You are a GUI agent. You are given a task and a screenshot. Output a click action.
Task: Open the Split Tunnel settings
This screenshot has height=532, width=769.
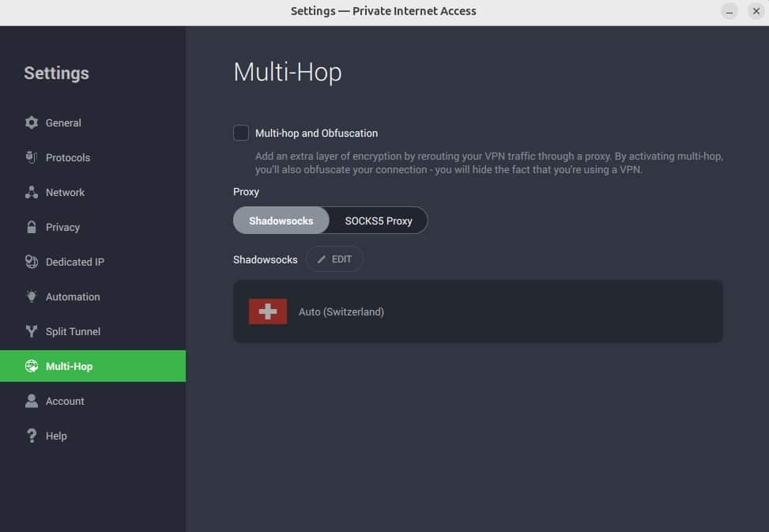pyautogui.click(x=92, y=331)
